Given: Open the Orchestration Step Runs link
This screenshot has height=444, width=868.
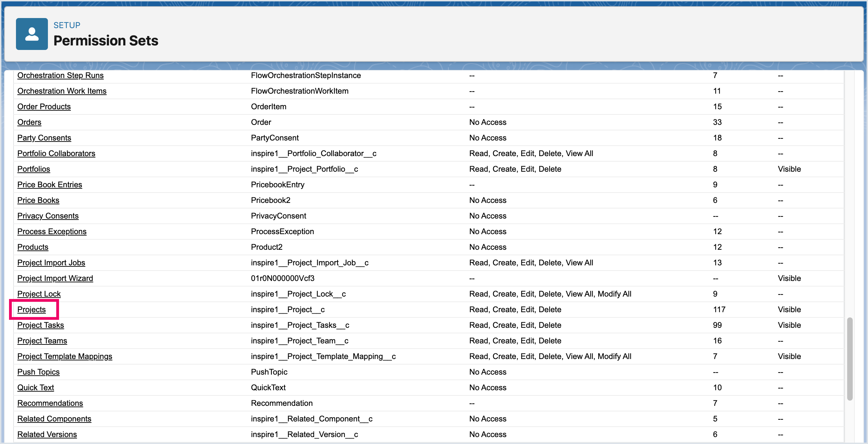Looking at the screenshot, I should [60, 75].
